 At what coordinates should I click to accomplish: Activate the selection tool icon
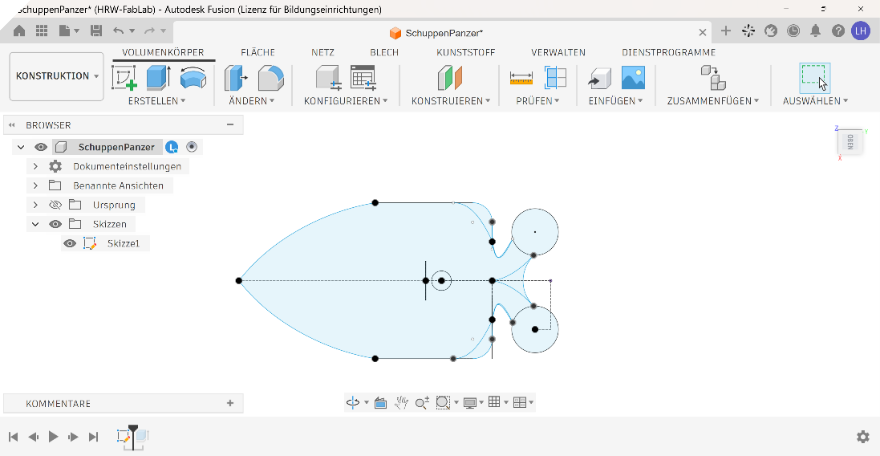pyautogui.click(x=814, y=77)
